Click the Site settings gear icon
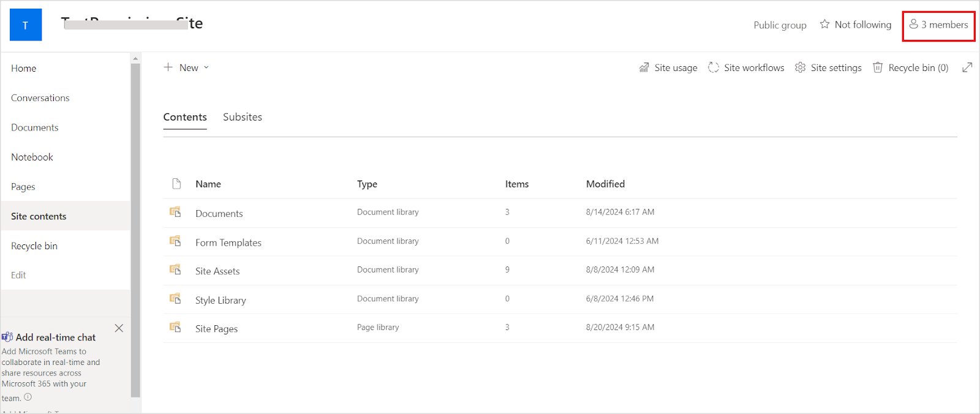Screen dimensions: 980x414 [800, 67]
